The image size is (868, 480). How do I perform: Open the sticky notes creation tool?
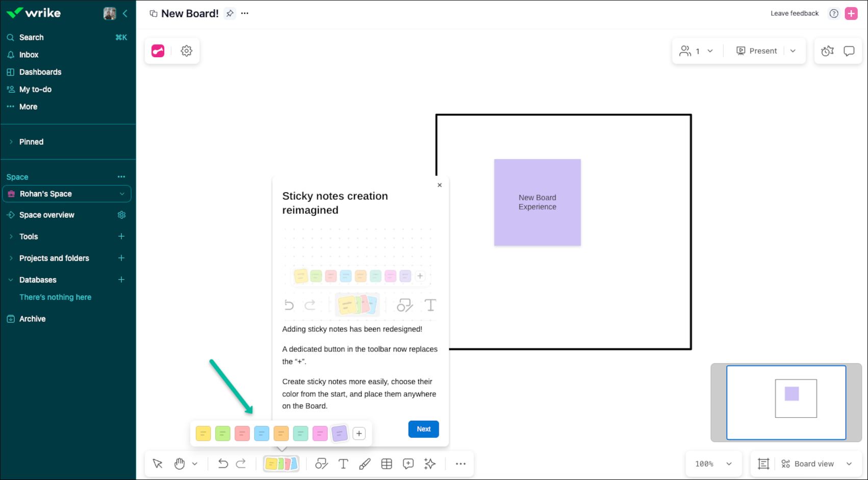281,464
